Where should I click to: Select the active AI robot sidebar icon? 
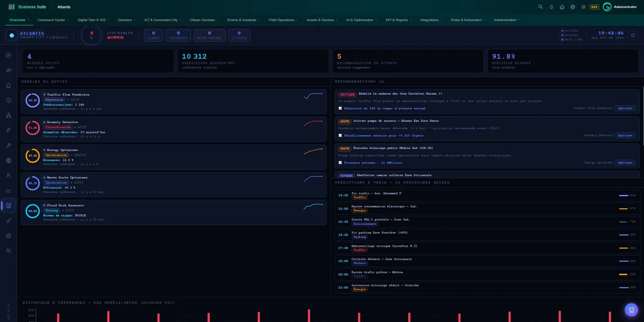[x=8, y=205]
